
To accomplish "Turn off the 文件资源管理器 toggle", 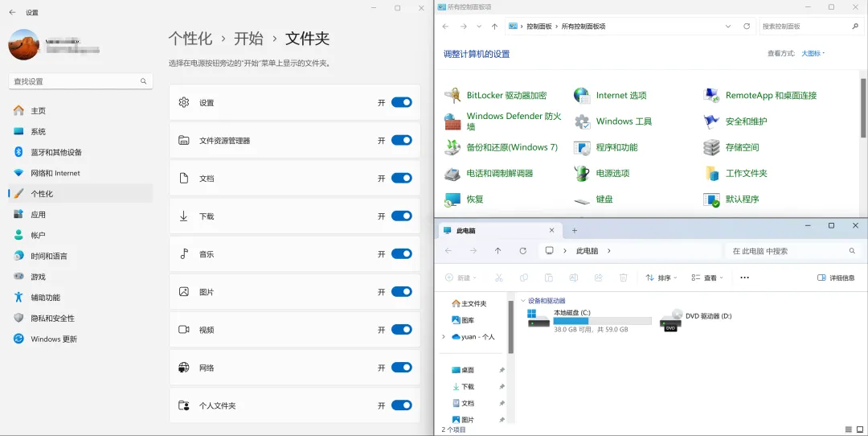I will point(401,140).
